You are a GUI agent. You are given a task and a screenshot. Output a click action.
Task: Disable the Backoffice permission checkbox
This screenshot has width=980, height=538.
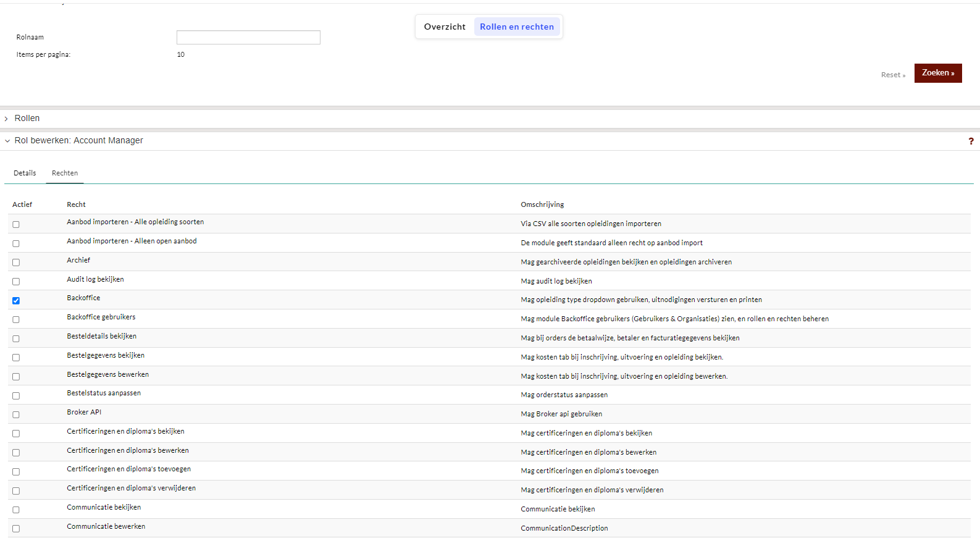[x=16, y=301]
